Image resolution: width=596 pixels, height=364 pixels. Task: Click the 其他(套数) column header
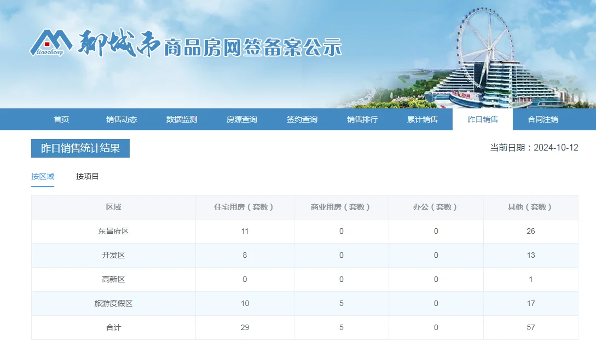coord(530,207)
